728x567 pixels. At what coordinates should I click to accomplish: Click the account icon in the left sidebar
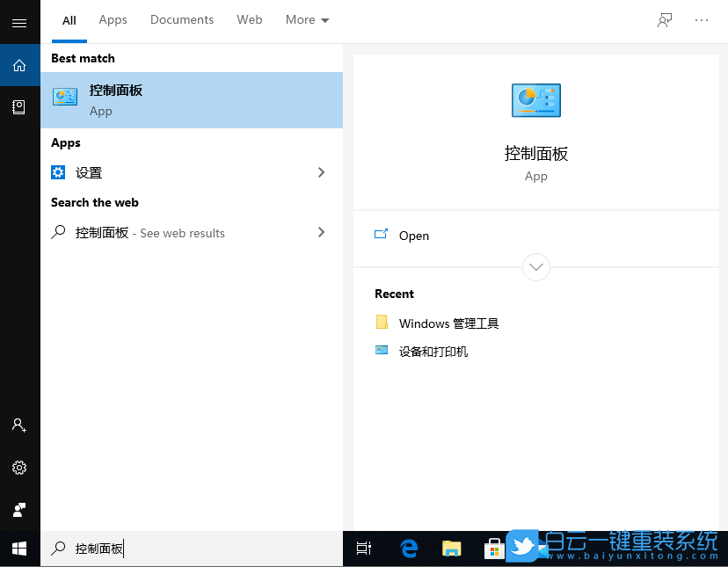(x=19, y=425)
